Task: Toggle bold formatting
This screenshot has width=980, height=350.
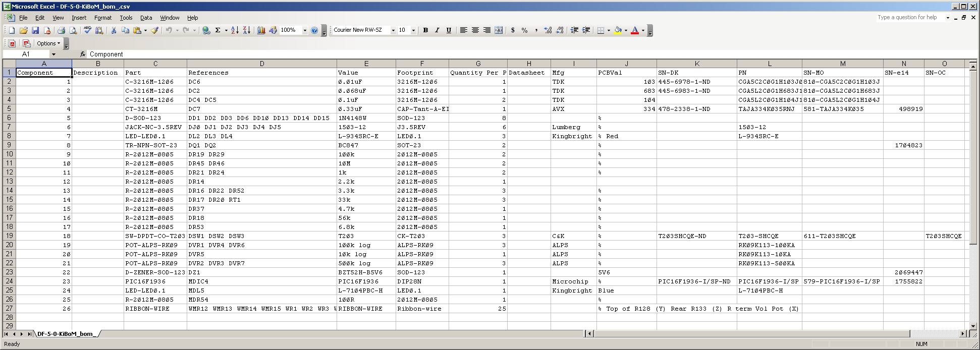Action: coord(425,30)
